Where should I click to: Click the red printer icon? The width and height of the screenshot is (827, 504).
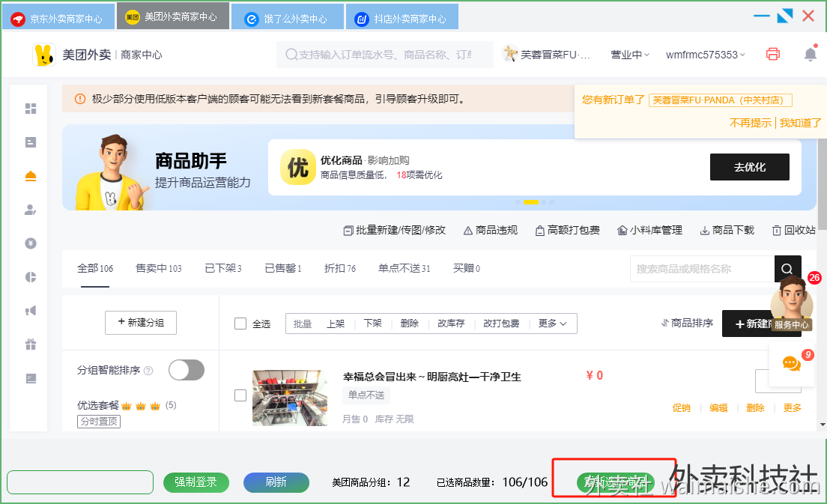(772, 55)
